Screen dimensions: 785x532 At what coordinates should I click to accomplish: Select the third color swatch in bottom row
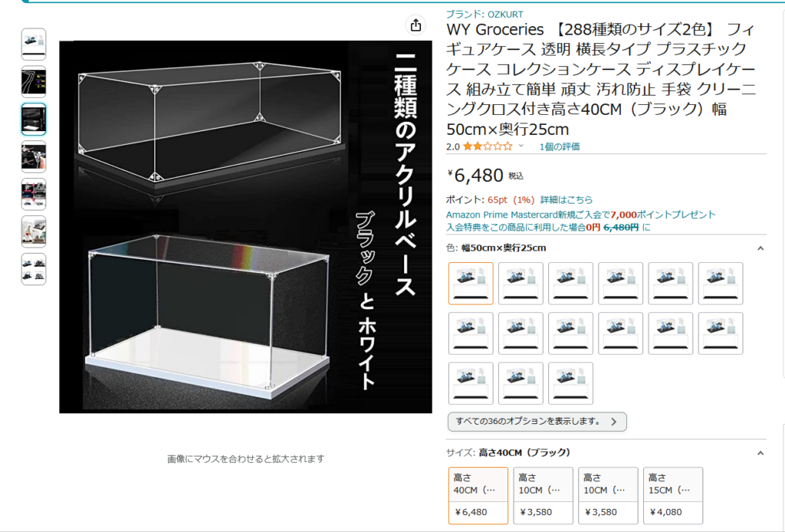point(570,383)
